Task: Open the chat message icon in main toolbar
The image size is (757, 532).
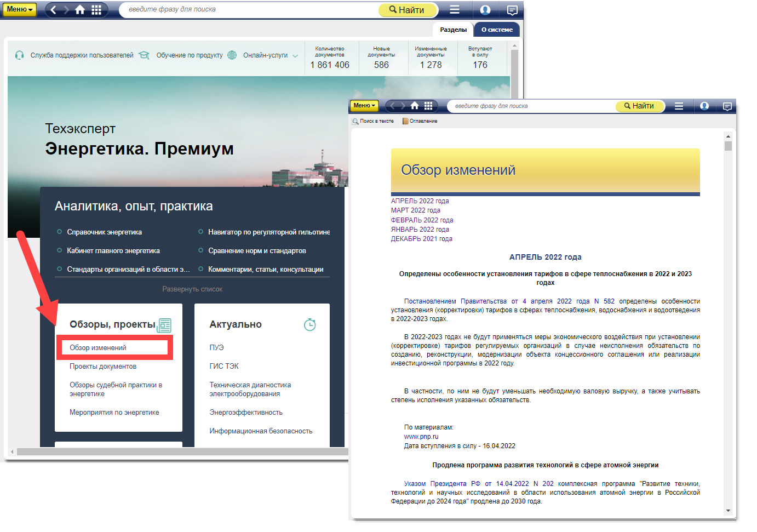Action: click(x=512, y=10)
